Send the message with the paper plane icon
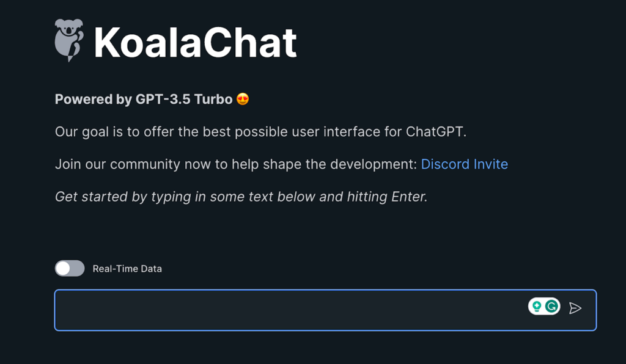The image size is (626, 364). pyautogui.click(x=575, y=308)
